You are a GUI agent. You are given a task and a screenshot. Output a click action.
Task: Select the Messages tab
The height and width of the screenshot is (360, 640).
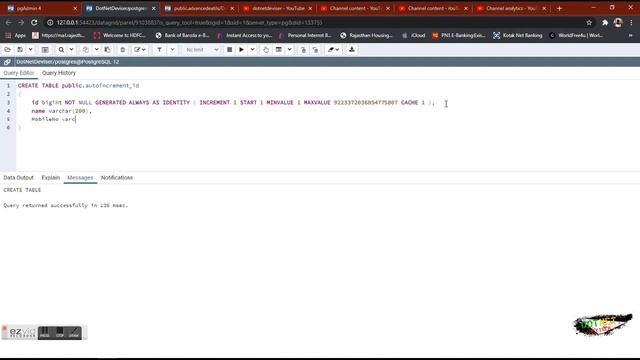point(80,178)
